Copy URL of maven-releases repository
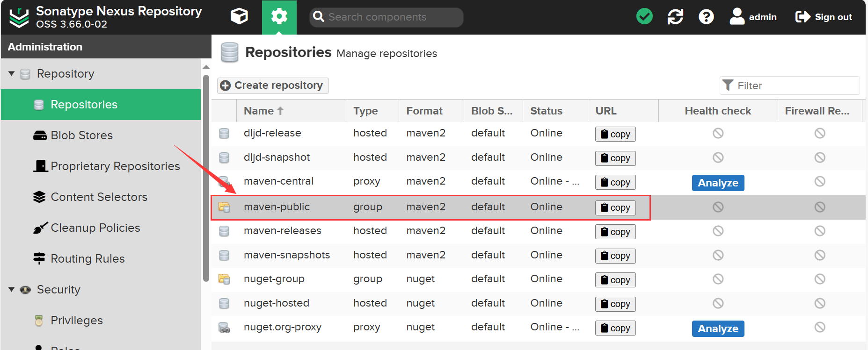 [615, 232]
